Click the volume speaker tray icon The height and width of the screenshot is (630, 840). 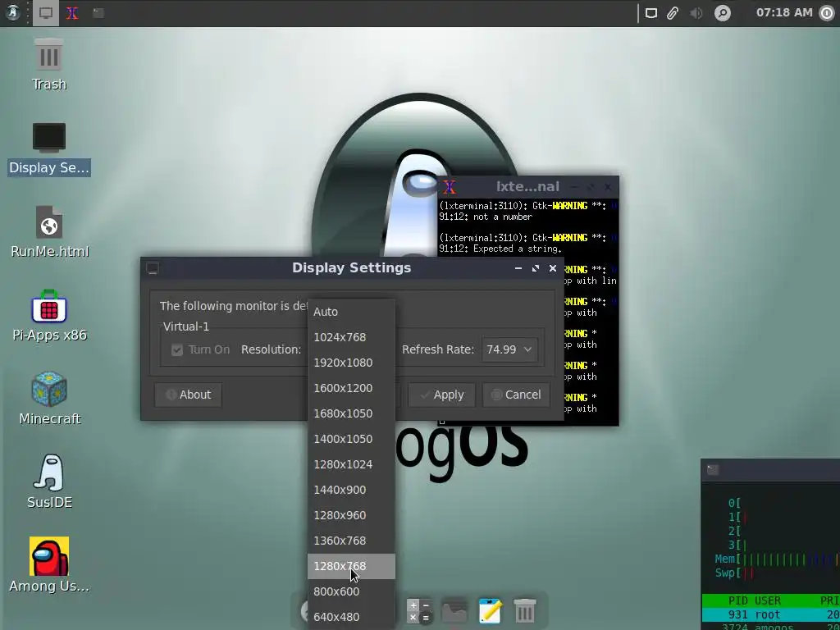(696, 13)
